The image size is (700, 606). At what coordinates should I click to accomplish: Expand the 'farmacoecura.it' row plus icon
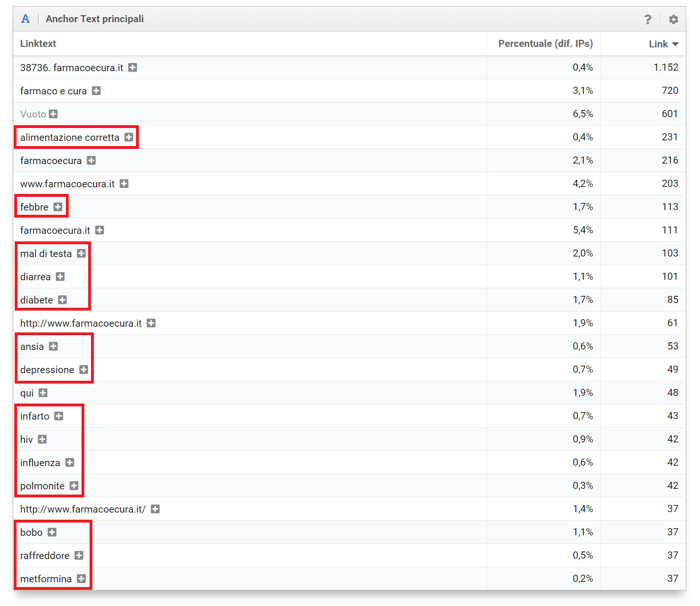coord(100,230)
